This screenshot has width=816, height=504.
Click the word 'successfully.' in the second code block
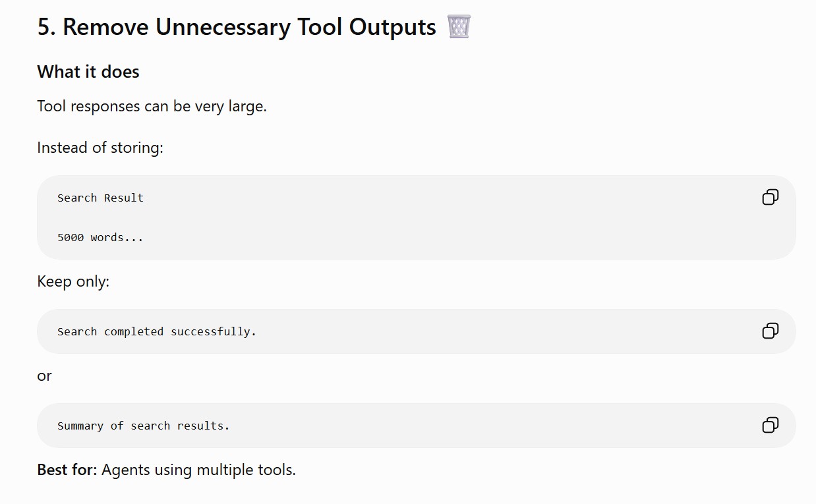pos(214,331)
